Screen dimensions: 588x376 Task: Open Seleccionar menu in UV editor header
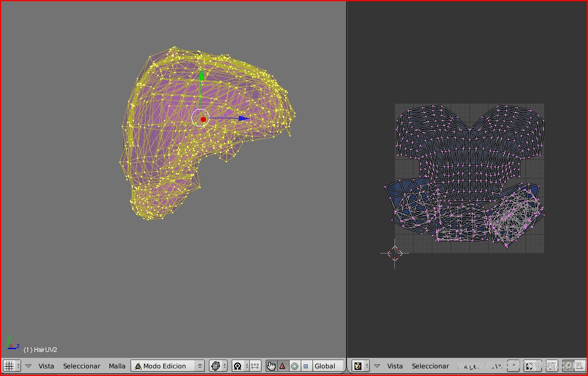tap(430, 366)
